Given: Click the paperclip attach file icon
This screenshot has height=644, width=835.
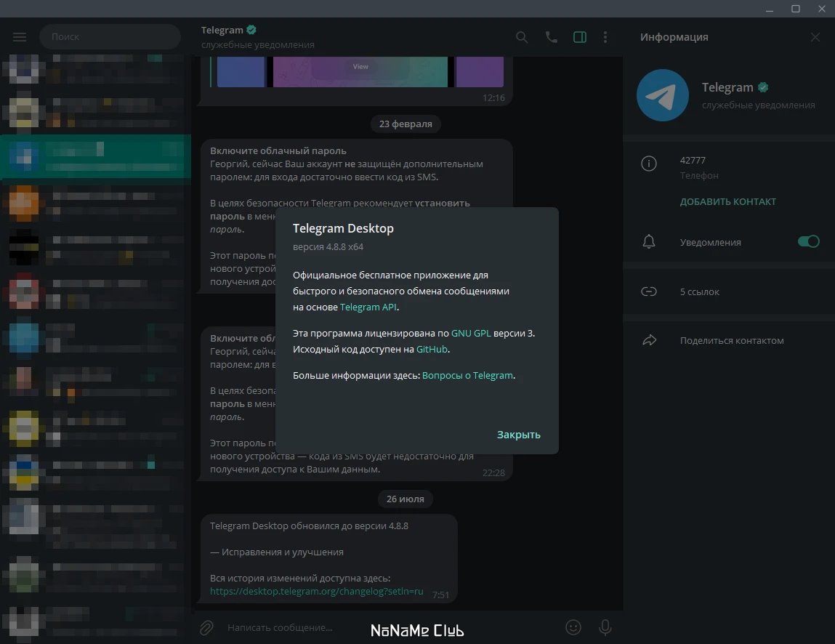Looking at the screenshot, I should [x=206, y=627].
